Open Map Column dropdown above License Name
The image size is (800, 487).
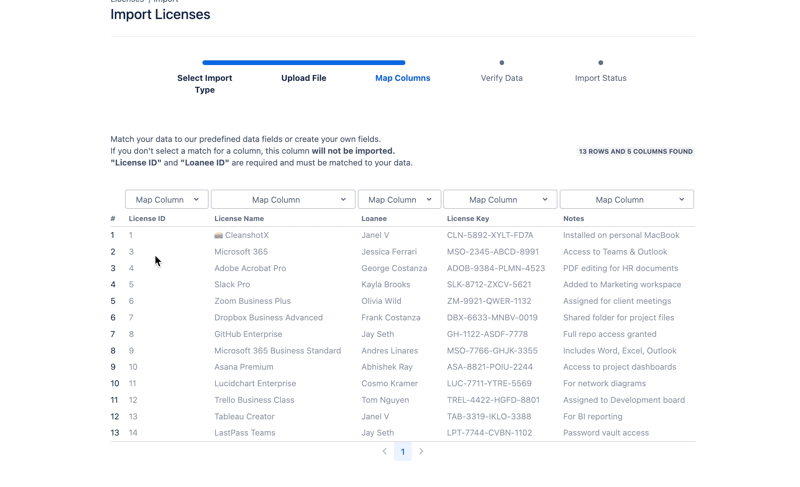tap(283, 199)
